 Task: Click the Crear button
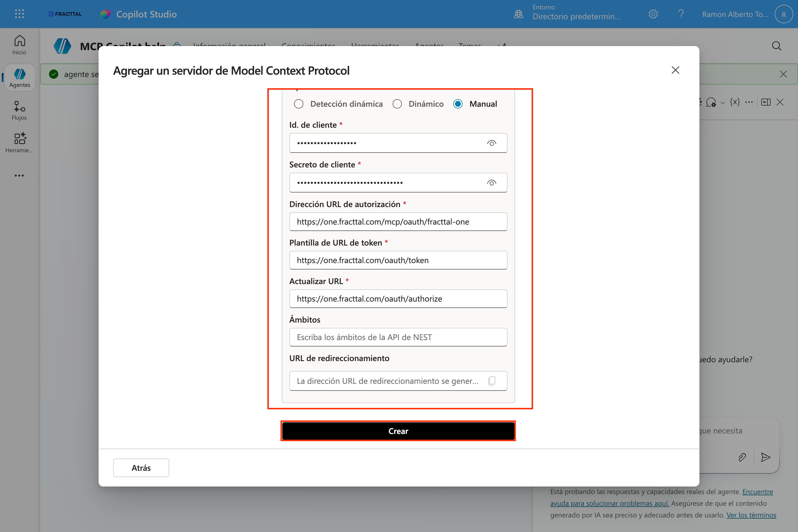coord(398,431)
